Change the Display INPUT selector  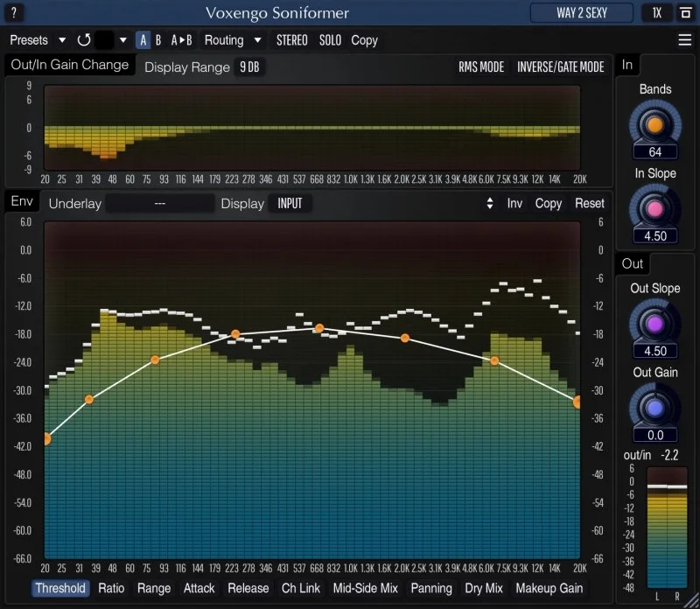(x=290, y=204)
